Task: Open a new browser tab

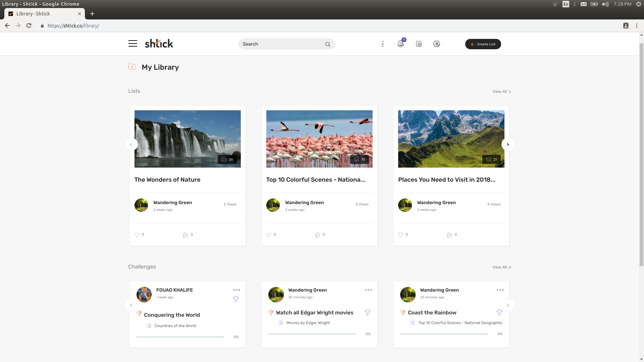Action: click(92, 14)
